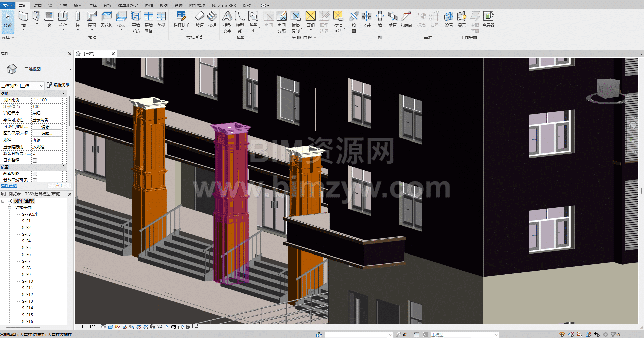The width and height of the screenshot is (644, 338).
Task: Open the Properties Help (属性帮助) link
Action: point(9,185)
